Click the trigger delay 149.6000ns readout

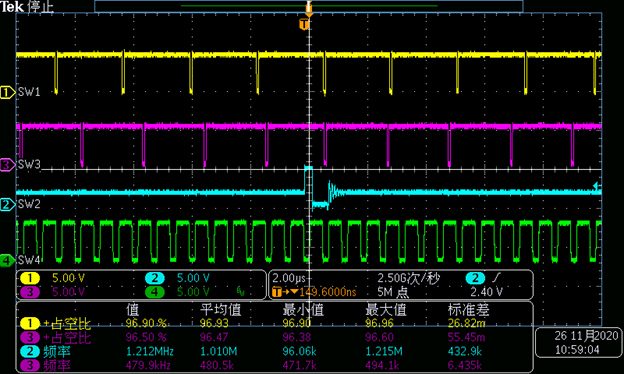[314, 292]
